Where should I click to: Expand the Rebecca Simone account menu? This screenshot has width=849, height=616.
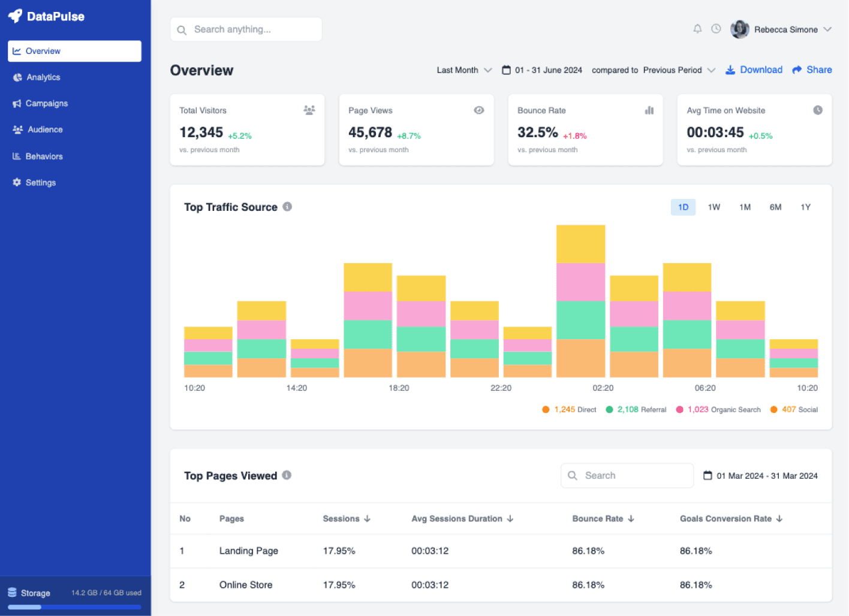click(827, 29)
